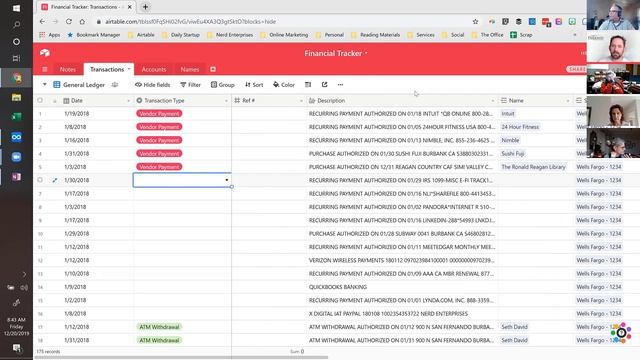640x360 pixels.
Task: Expand record 6 with the expand arrows icon
Action: [55, 180]
